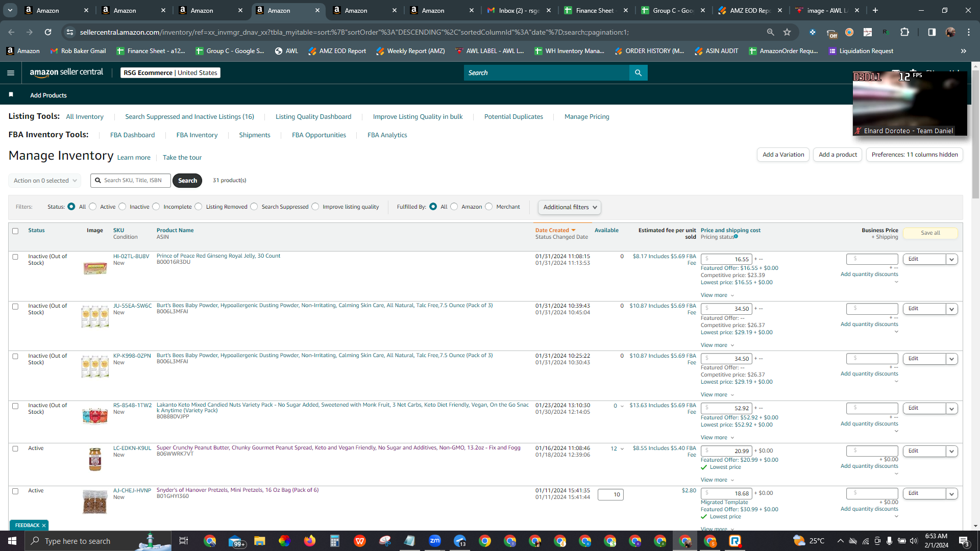This screenshot has height=551, width=980.
Task: Open FBA Inventory tool link
Action: point(197,135)
